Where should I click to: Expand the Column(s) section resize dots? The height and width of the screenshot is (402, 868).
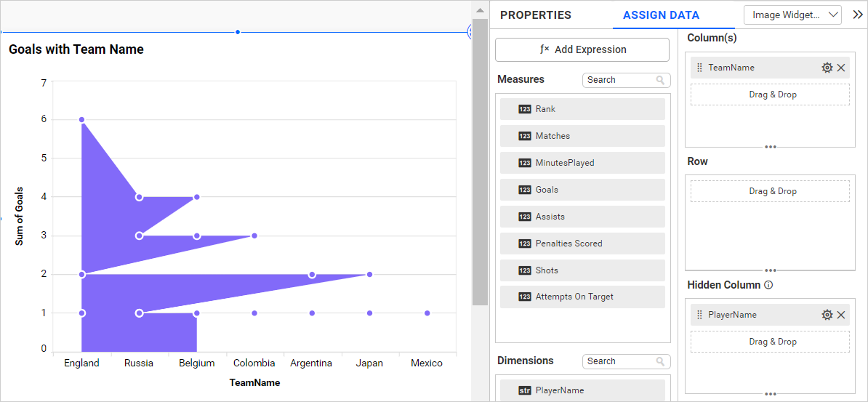point(770,147)
